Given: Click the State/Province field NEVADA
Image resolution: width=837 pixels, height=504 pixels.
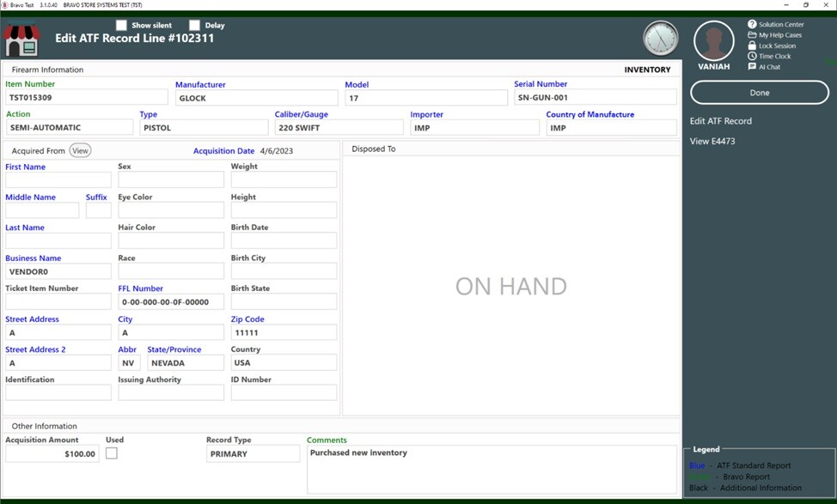Looking at the screenshot, I should click(186, 362).
